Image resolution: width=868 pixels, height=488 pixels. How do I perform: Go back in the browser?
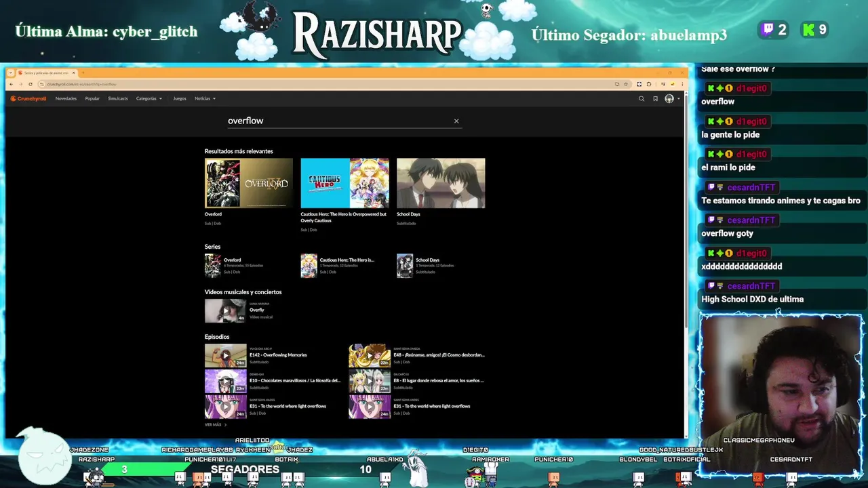12,84
